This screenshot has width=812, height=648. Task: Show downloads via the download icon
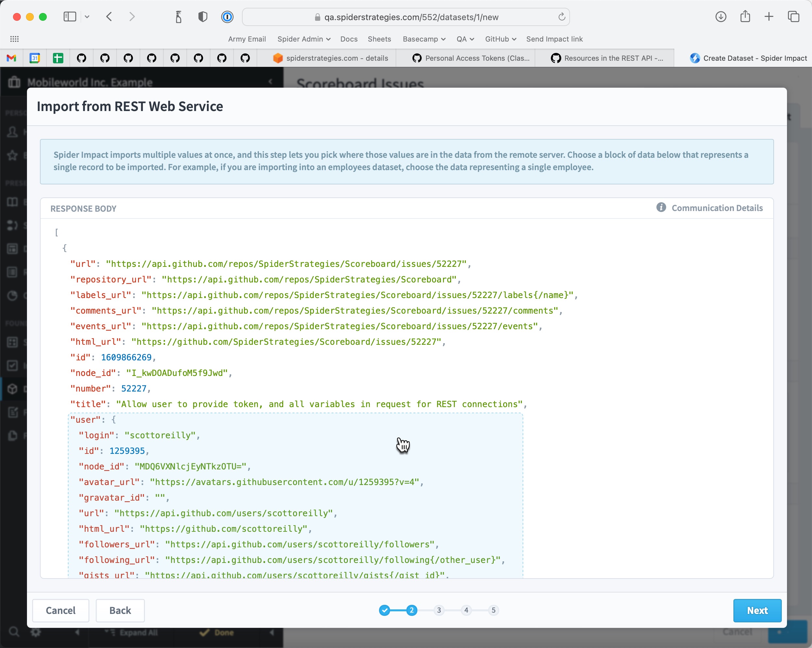[720, 17]
